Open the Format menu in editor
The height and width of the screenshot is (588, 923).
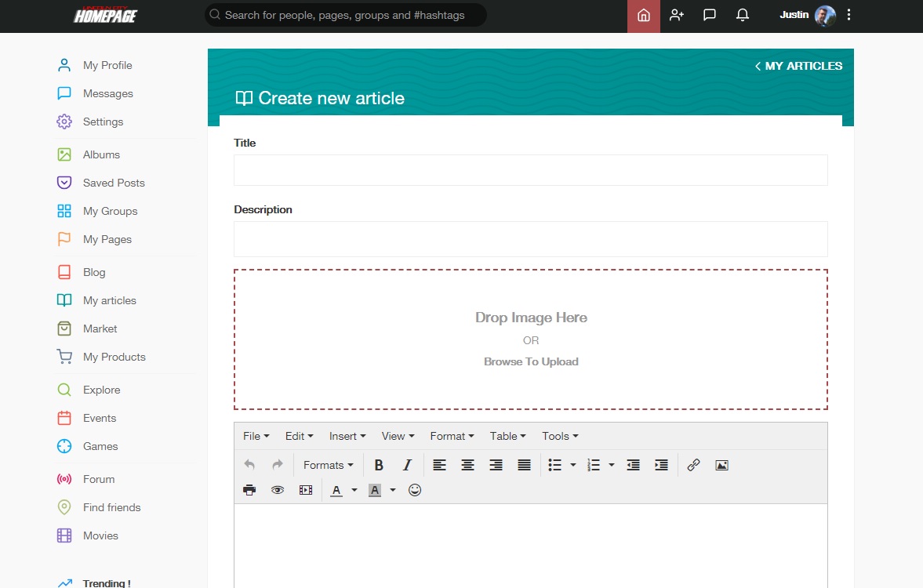tap(452, 436)
